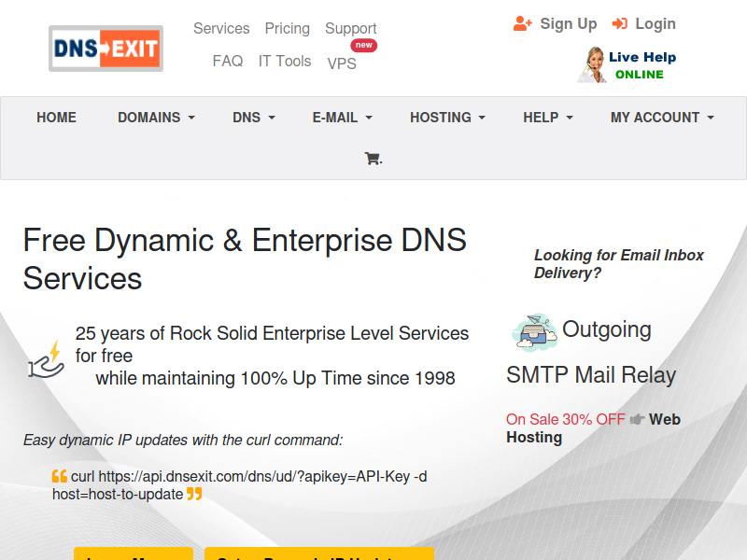The width and height of the screenshot is (747, 560).
Task: Expand the DNS dropdown menu
Action: [x=254, y=118]
